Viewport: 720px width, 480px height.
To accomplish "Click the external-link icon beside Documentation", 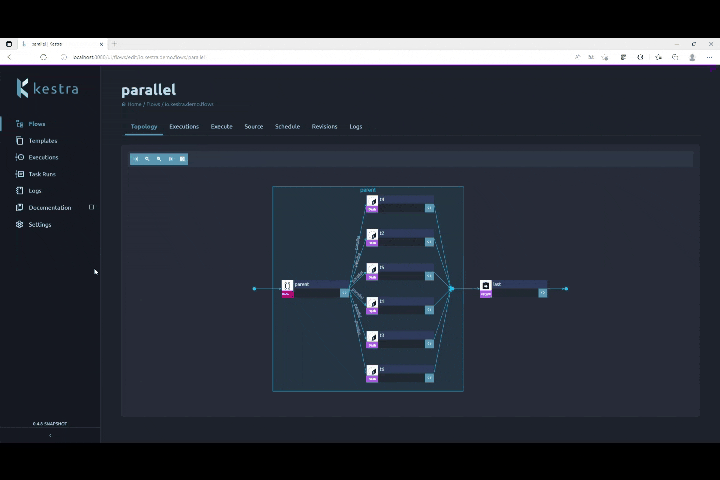I will (x=91, y=207).
